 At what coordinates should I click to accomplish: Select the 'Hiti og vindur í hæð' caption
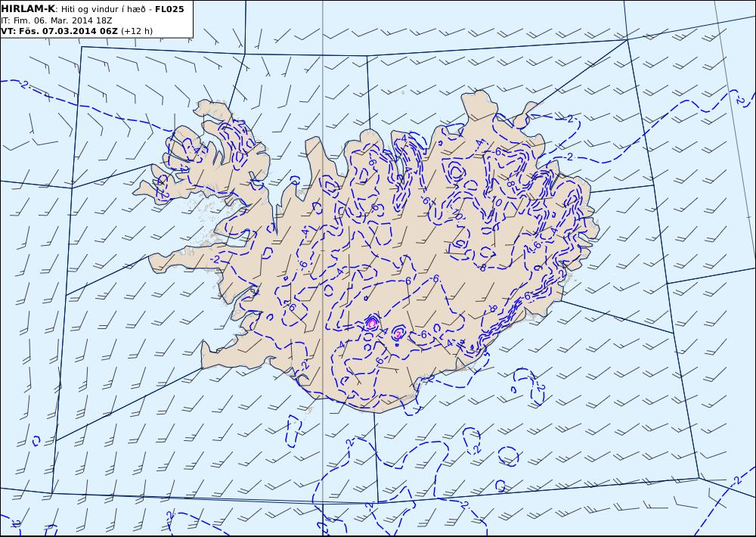(x=103, y=10)
